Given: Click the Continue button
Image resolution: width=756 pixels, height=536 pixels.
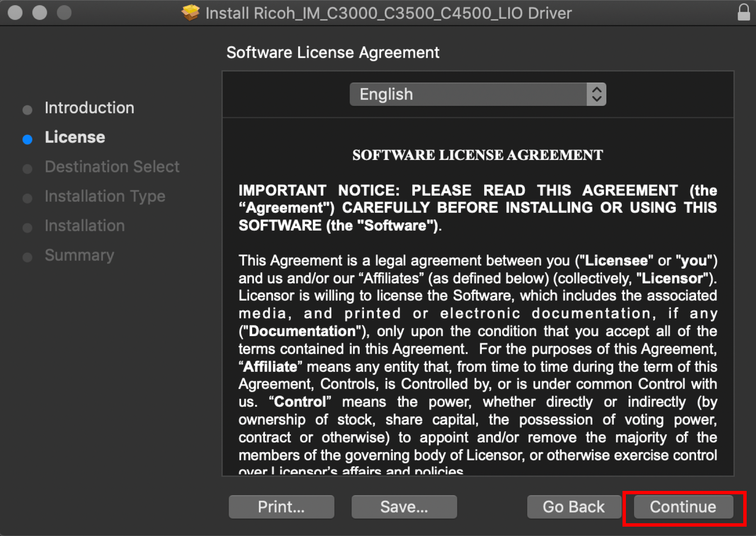Looking at the screenshot, I should pyautogui.click(x=683, y=507).
